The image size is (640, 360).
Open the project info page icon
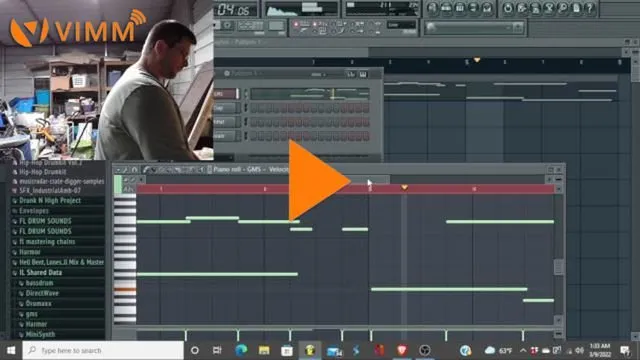[576, 8]
